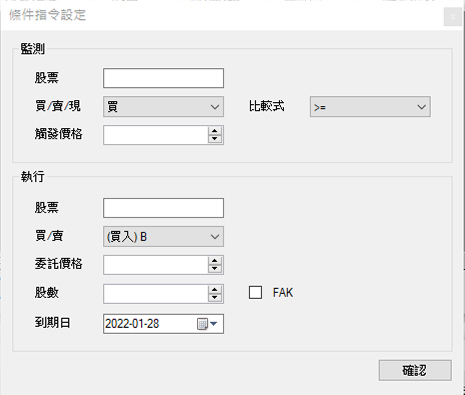
Task: Decrease 委託價格 using the down spinner
Action: [x=215, y=269]
